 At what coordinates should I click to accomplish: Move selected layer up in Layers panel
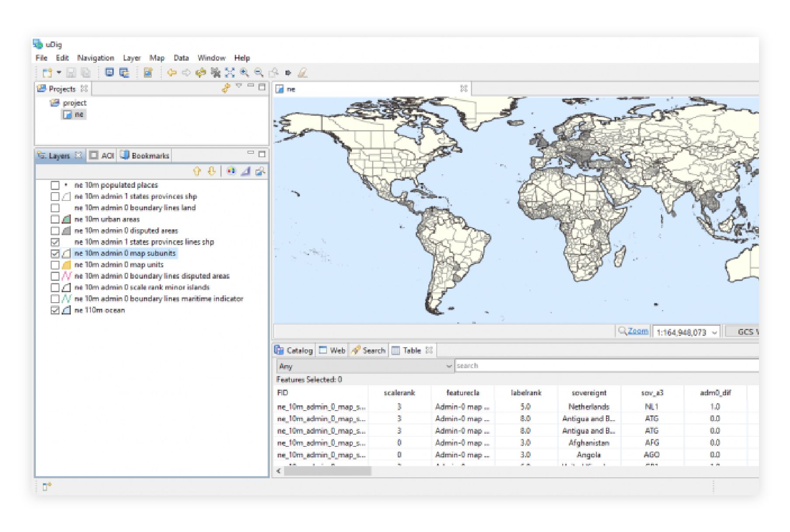coord(197,171)
